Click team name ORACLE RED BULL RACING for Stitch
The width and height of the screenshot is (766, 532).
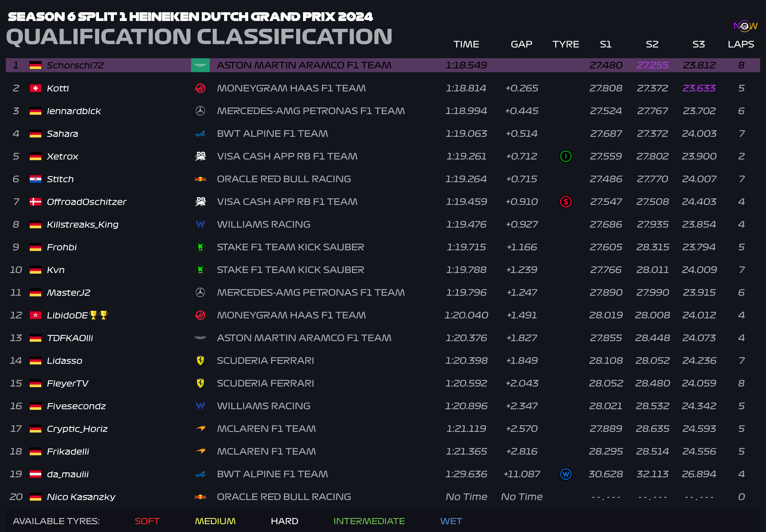[284, 179]
